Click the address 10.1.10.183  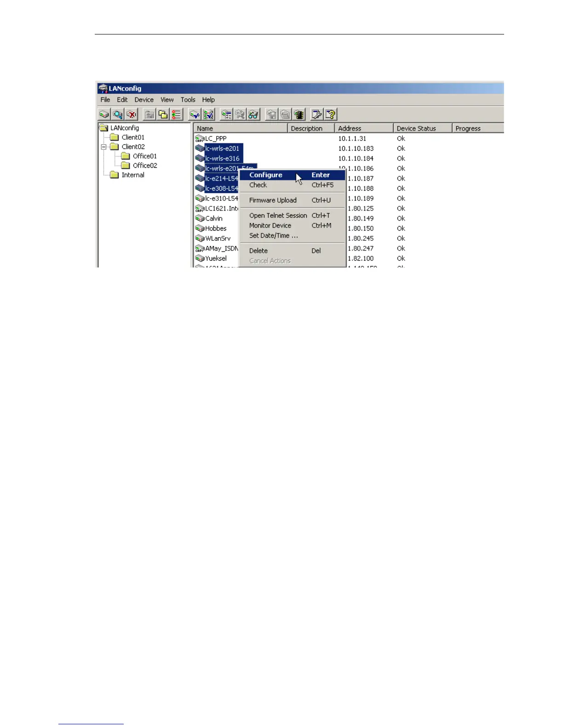tap(356, 148)
